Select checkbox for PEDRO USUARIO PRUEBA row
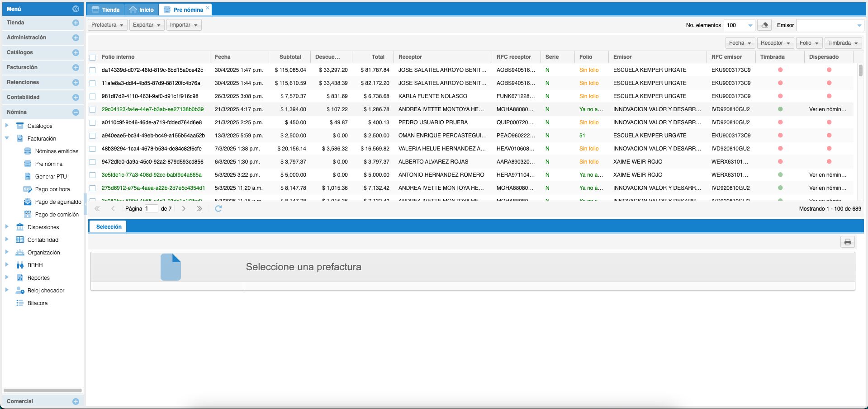 pyautogui.click(x=93, y=122)
